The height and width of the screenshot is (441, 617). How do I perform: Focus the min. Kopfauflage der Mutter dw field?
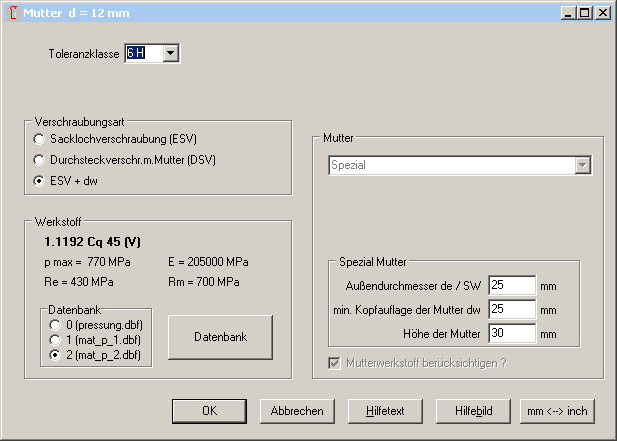(512, 310)
